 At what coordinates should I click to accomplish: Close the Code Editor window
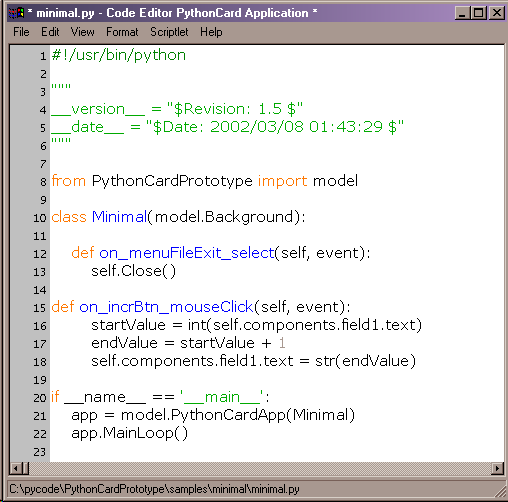pyautogui.click(x=497, y=13)
